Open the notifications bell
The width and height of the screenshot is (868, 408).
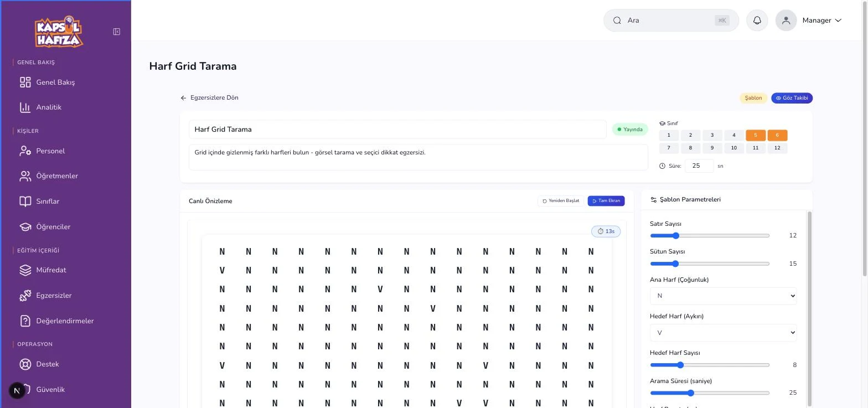click(757, 20)
